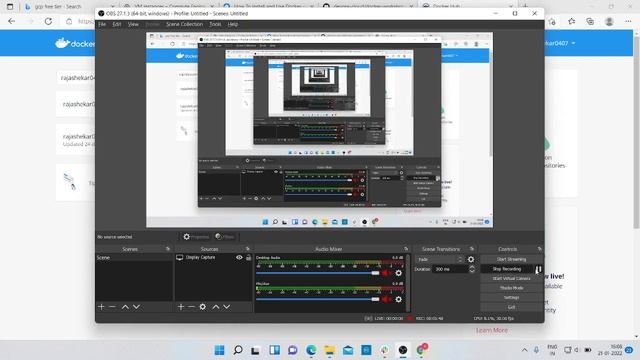Open Edge favorites star icon
The width and height of the screenshot is (640, 360).
[x=571, y=21]
